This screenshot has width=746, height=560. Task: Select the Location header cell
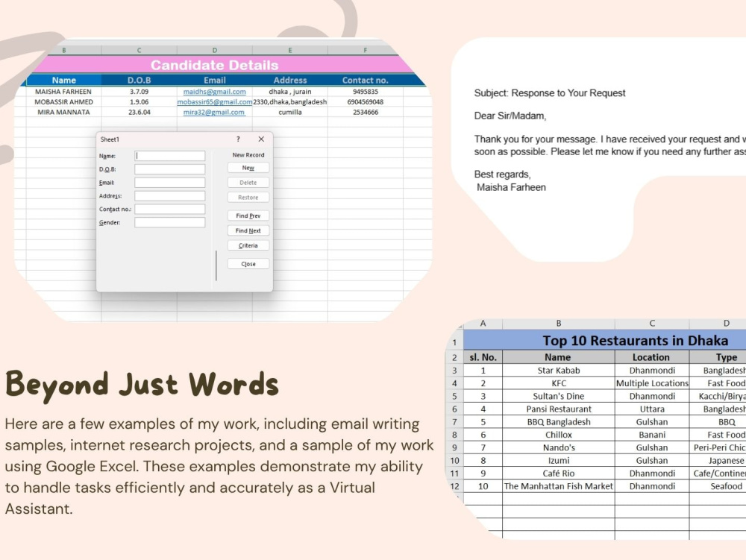click(652, 357)
